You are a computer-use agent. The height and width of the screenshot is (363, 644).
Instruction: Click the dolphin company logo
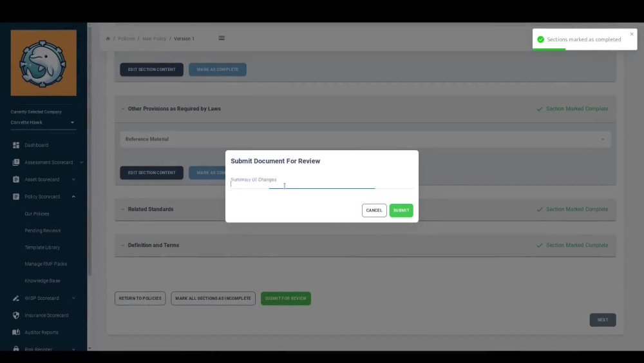tap(44, 63)
